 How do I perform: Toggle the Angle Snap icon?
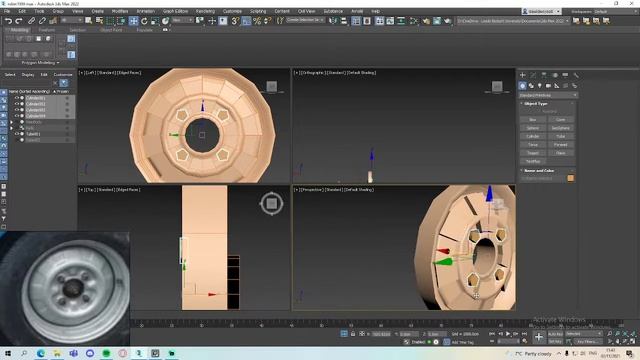click(x=246, y=21)
